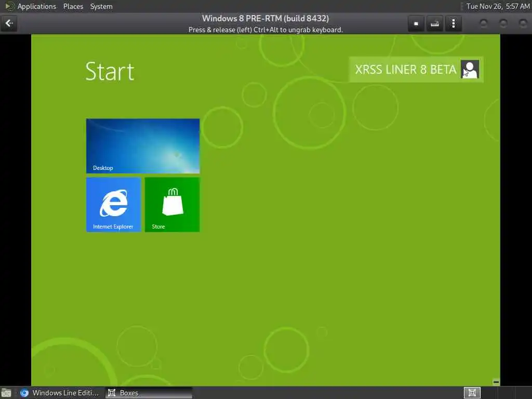Click the Windows 8 PRE-RTM window title
Screen dimensions: 532x399
265,18
